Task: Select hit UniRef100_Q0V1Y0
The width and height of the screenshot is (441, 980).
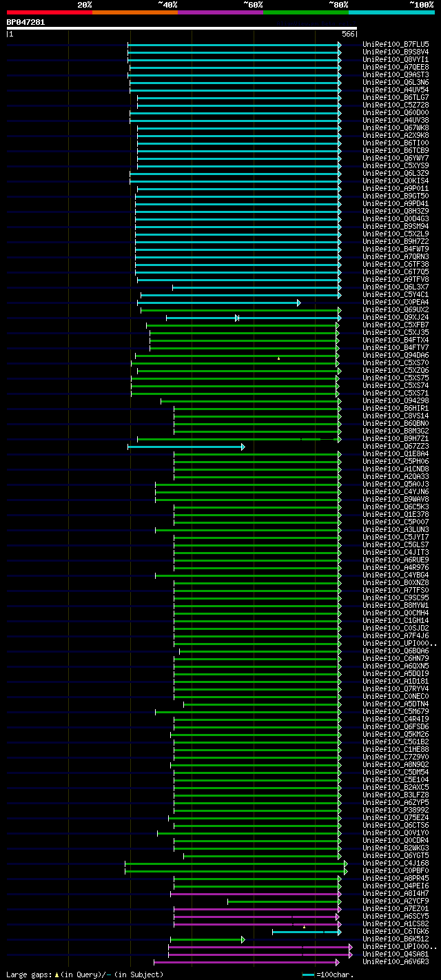Action: [x=396, y=833]
